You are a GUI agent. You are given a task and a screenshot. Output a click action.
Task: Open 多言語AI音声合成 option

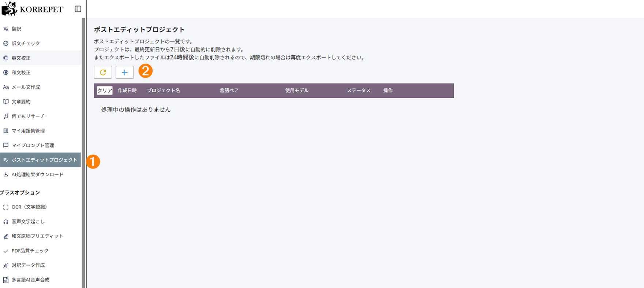tap(40, 280)
